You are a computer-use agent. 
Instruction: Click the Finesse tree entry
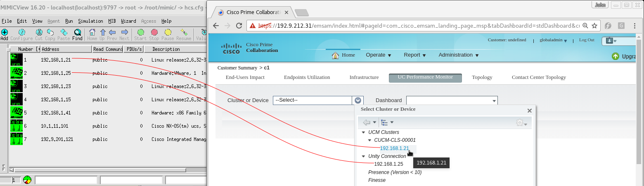[x=377, y=180]
